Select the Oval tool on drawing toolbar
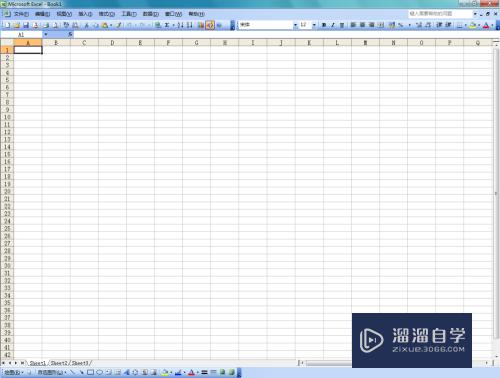500x378 pixels. point(99,372)
